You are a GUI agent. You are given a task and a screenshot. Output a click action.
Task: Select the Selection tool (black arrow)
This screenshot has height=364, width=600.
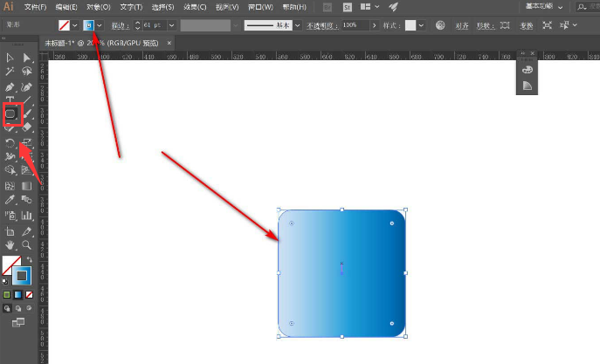10,58
